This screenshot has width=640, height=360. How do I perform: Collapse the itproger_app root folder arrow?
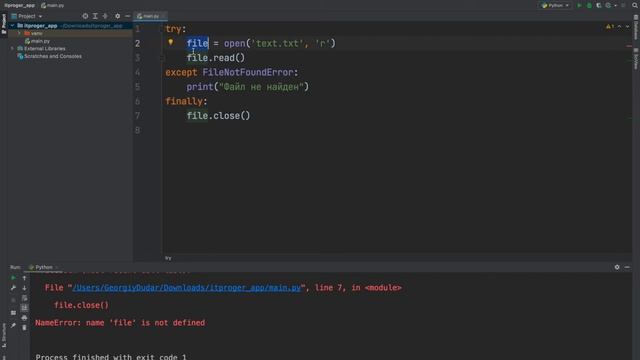[x=13, y=25]
